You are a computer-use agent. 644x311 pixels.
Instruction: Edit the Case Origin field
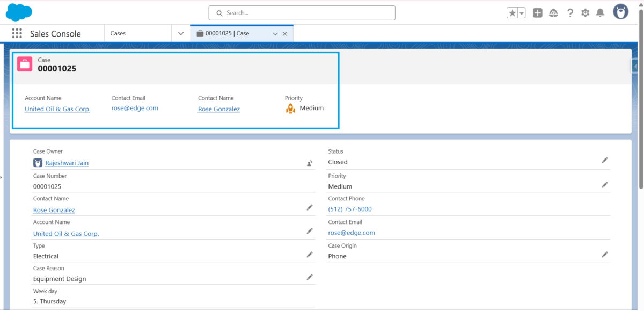coord(605,254)
